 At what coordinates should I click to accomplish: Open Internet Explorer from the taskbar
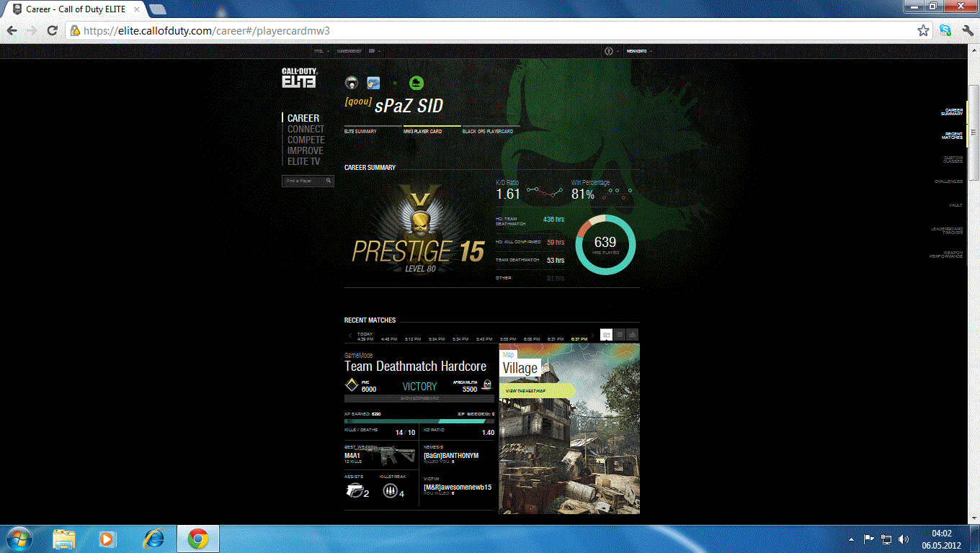pos(153,539)
